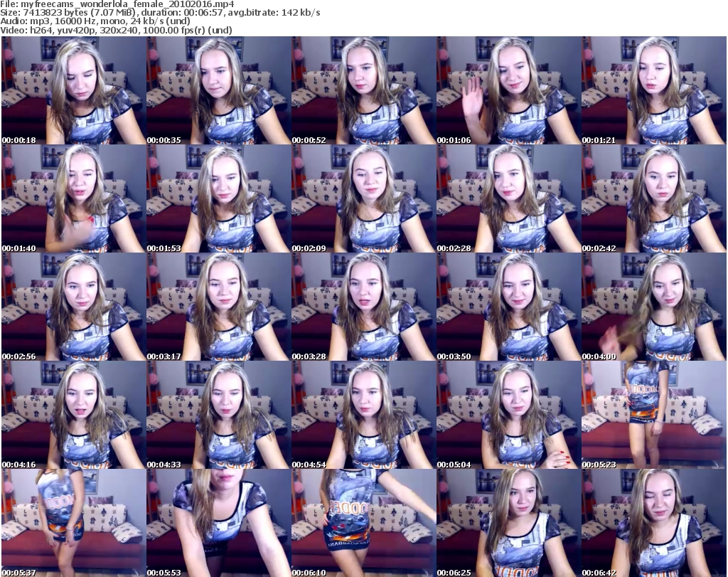Click the Audio: mp3 info line
This screenshot has width=728, height=577.
click(95, 21)
